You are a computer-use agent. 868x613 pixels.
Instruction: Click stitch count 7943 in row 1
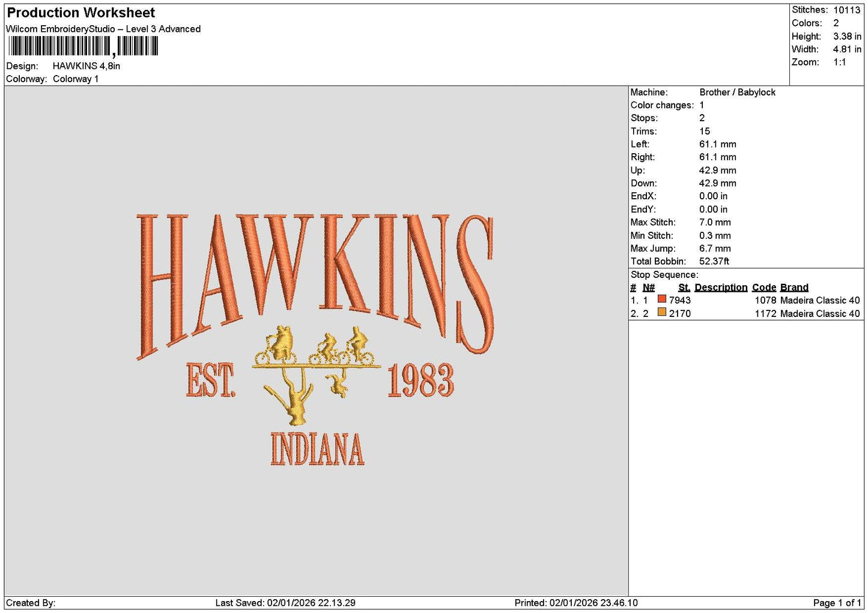(x=680, y=300)
